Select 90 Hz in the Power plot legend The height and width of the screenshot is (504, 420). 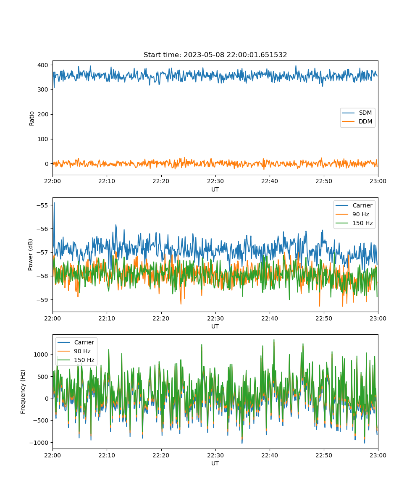coord(360,214)
